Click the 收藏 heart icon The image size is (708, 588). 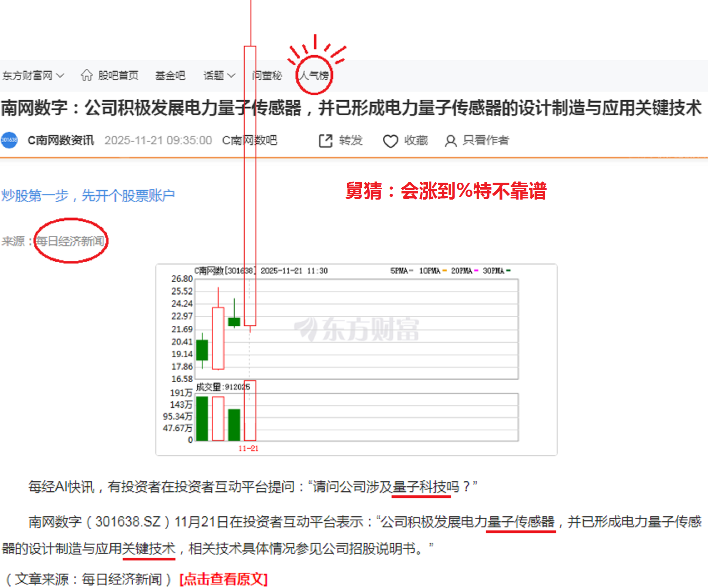(391, 141)
